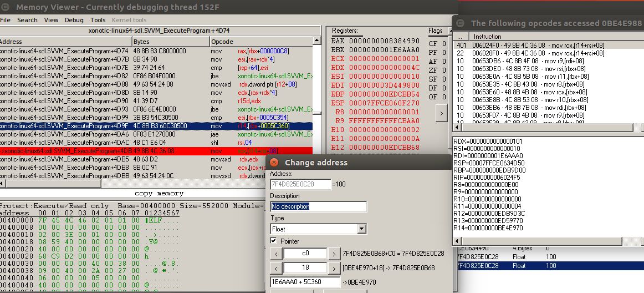Decrease the c0 offset with left arrow

pos(276,254)
